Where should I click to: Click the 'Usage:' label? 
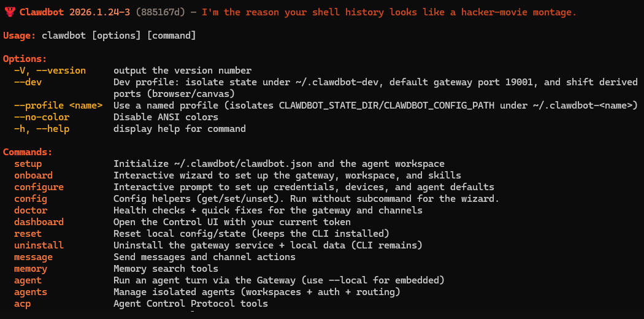[19, 36]
